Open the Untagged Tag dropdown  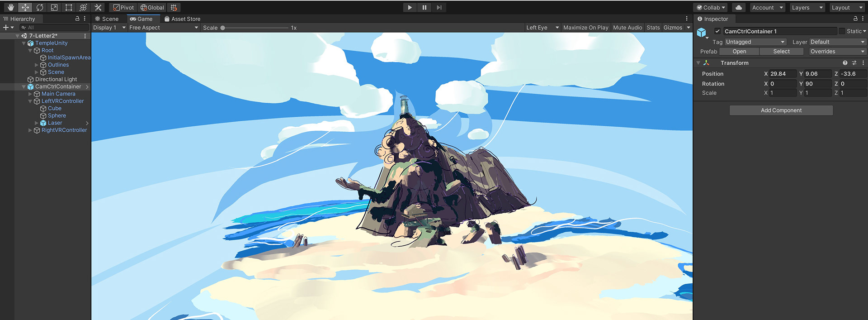755,42
